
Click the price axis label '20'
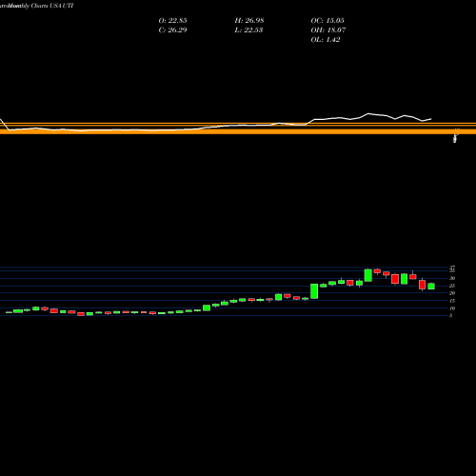[452, 293]
